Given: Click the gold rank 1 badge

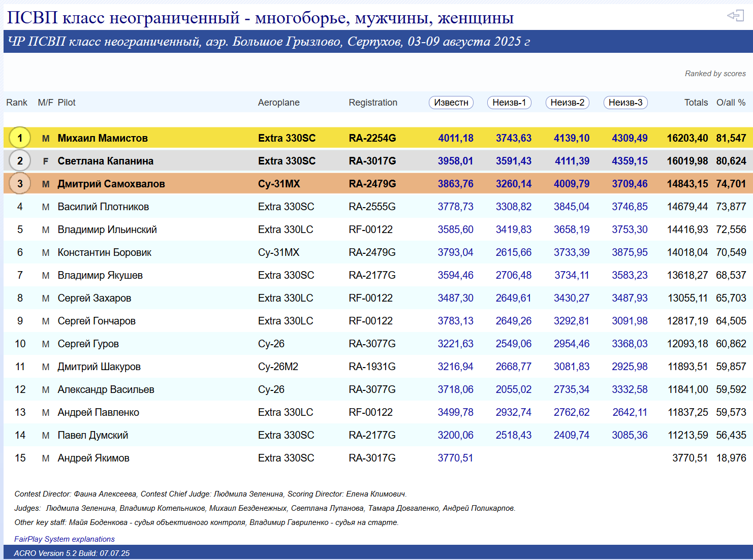Looking at the screenshot, I should pos(20,138).
